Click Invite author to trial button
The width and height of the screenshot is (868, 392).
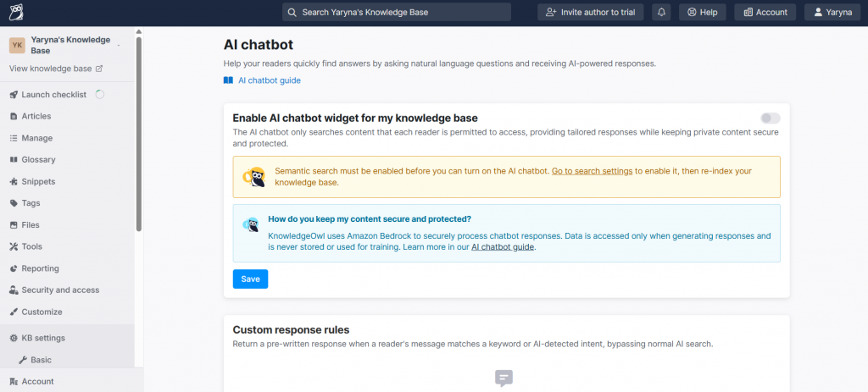click(591, 12)
